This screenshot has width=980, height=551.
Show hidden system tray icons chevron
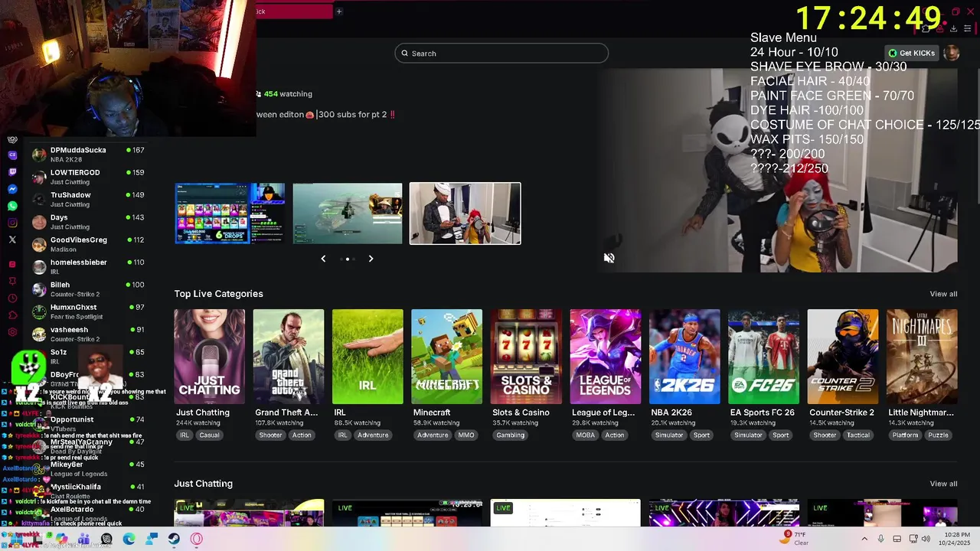coord(864,539)
